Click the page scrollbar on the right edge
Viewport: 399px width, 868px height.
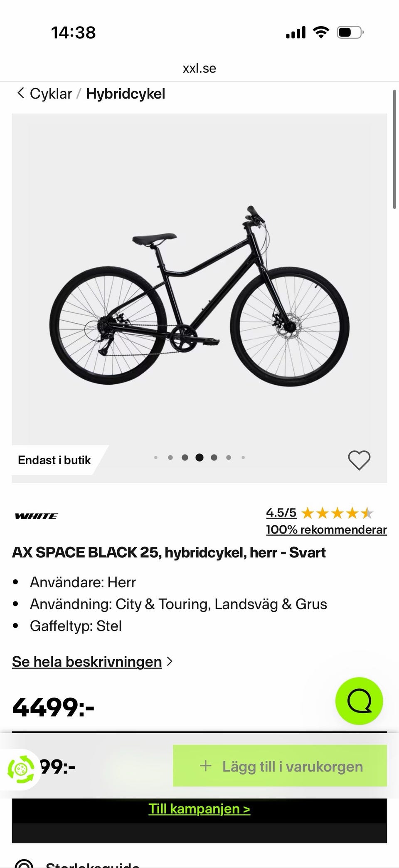[394, 150]
